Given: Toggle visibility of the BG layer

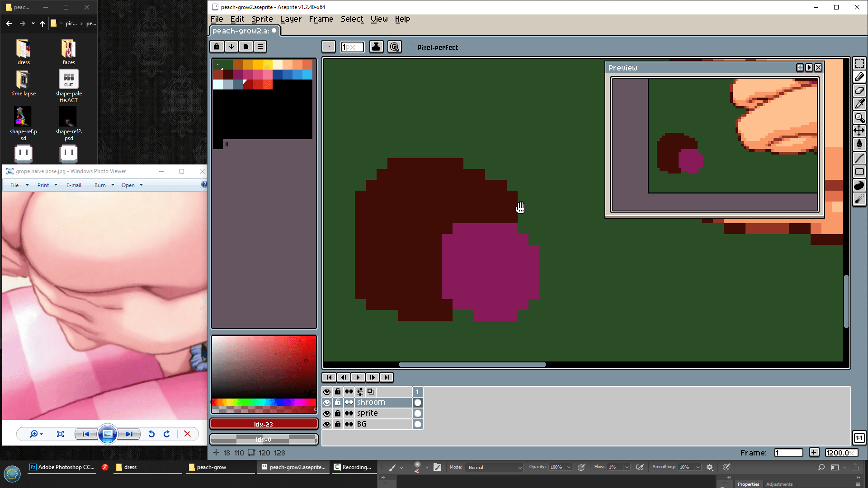Looking at the screenshot, I should coord(327,424).
